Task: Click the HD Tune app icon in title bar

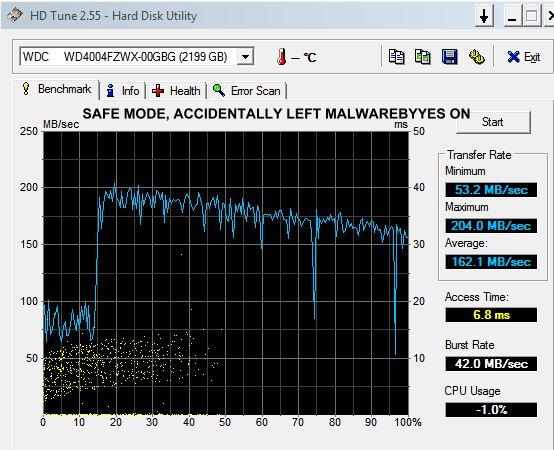Action: (15, 15)
